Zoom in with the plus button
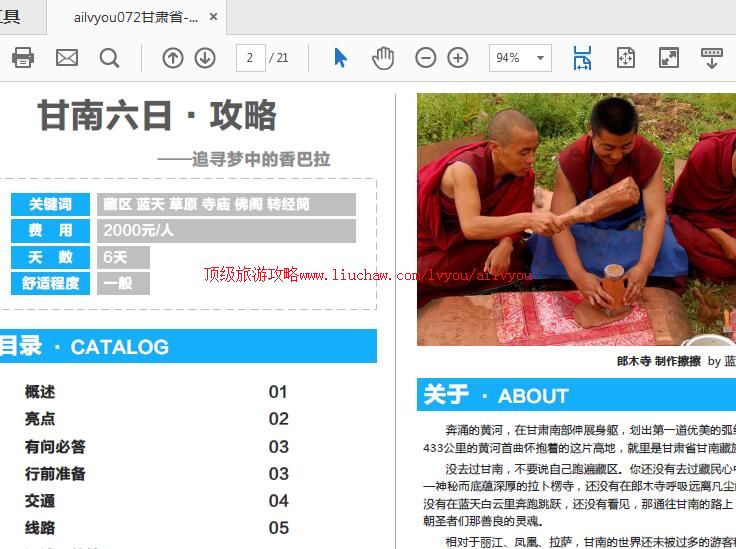 coord(458,58)
